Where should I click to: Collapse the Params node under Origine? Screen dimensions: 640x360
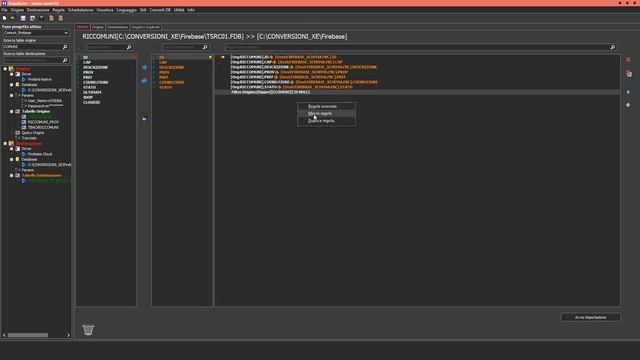coord(12,96)
